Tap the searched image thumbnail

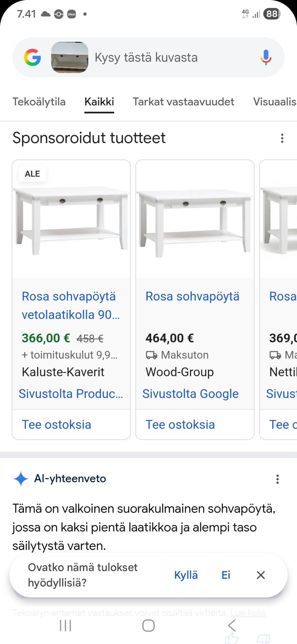70,58
